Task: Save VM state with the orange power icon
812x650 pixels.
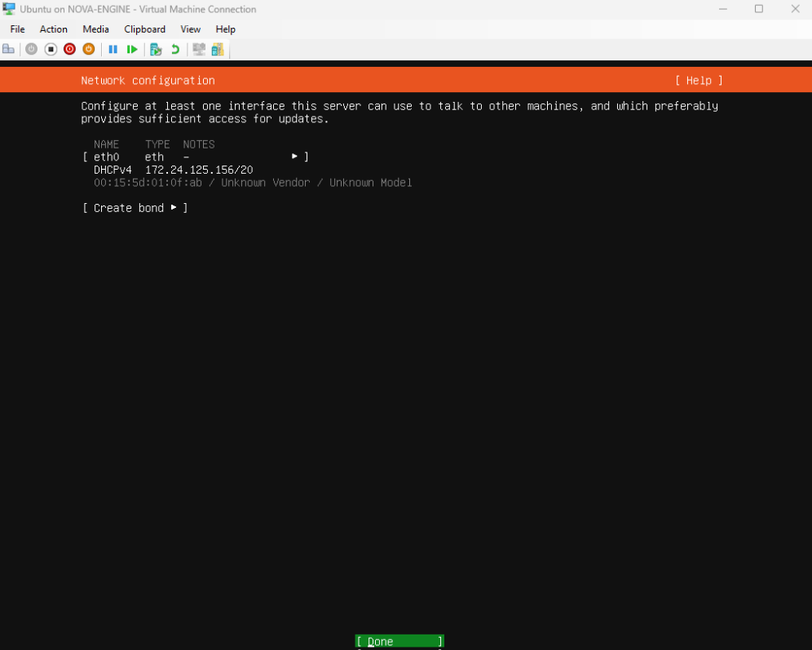Action: 89,49
